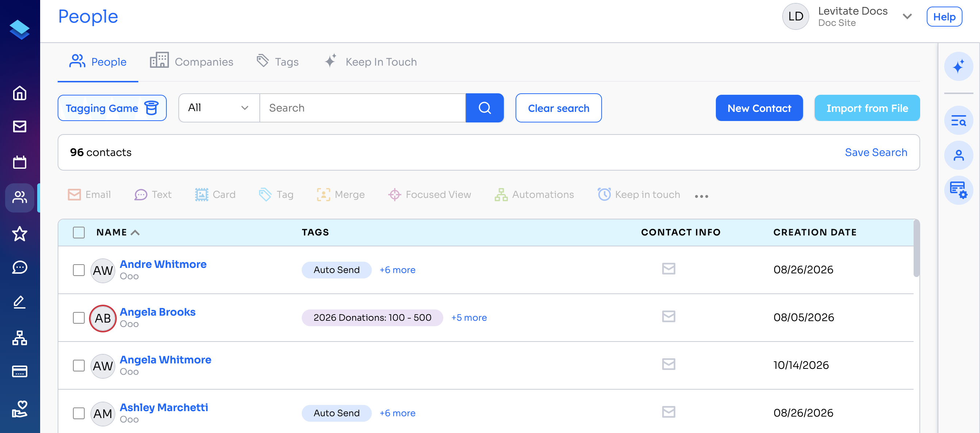Screen dimensions: 980x433
Task: Switch to the Tags tab
Action: [x=277, y=62]
